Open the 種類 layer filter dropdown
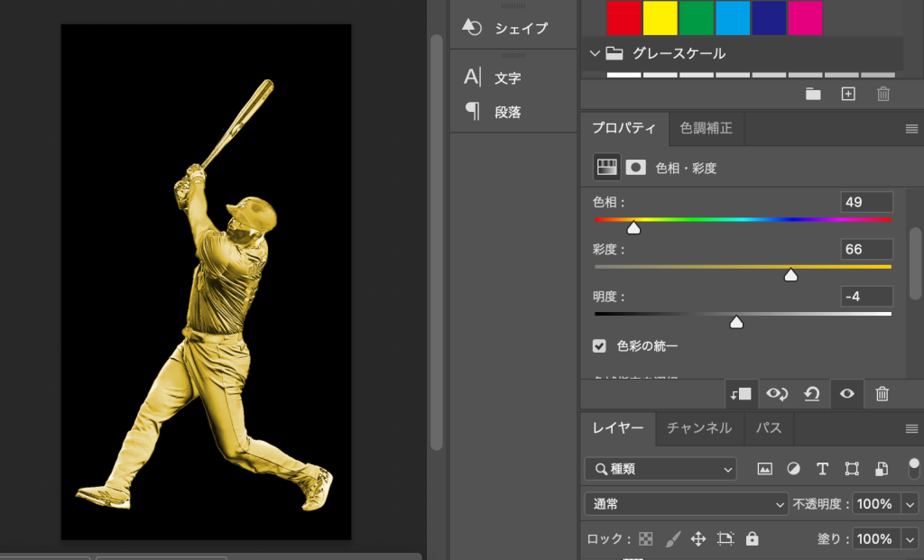924x560 pixels. [x=661, y=469]
